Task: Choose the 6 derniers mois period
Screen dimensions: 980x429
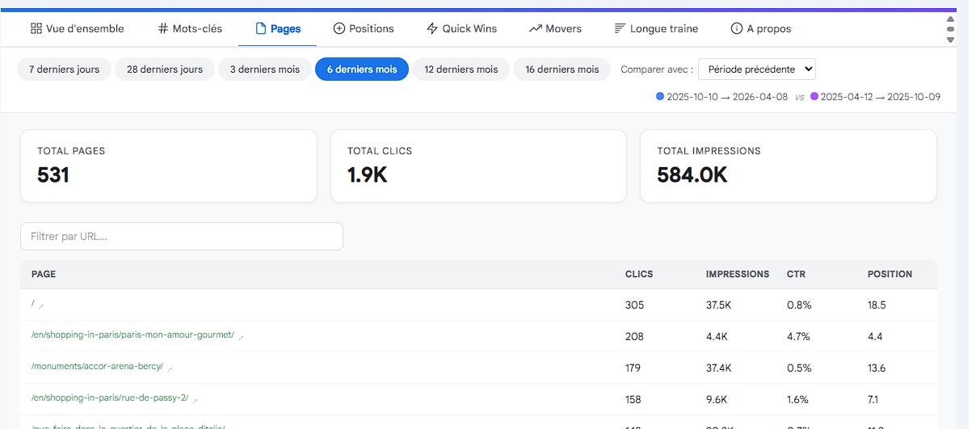Action: [x=362, y=69]
